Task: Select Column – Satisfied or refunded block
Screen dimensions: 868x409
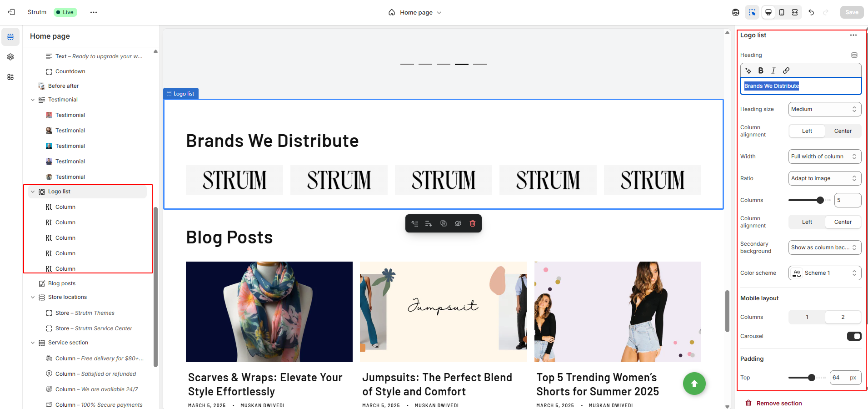Action: [x=95, y=374]
